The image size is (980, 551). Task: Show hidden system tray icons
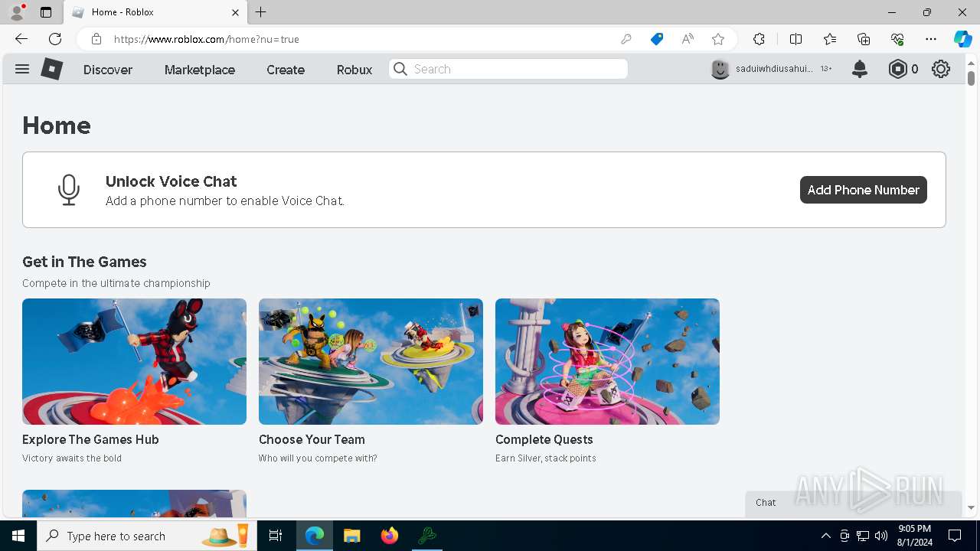coord(825,536)
